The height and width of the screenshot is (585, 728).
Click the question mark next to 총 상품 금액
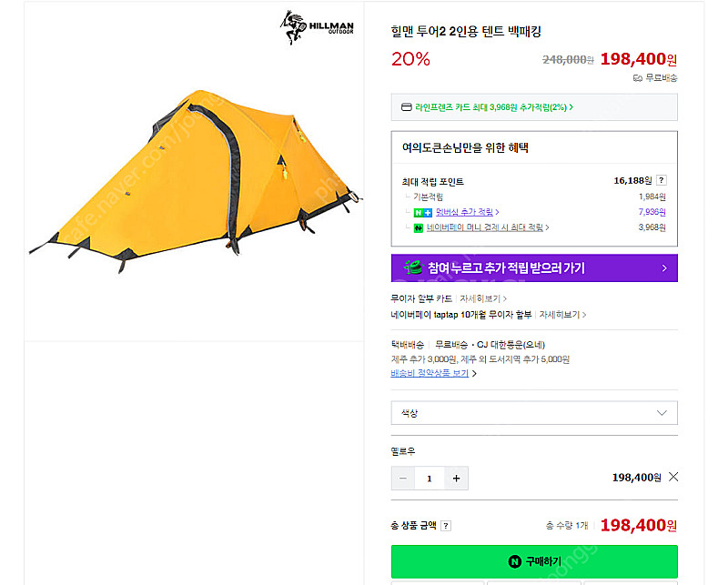click(x=446, y=526)
